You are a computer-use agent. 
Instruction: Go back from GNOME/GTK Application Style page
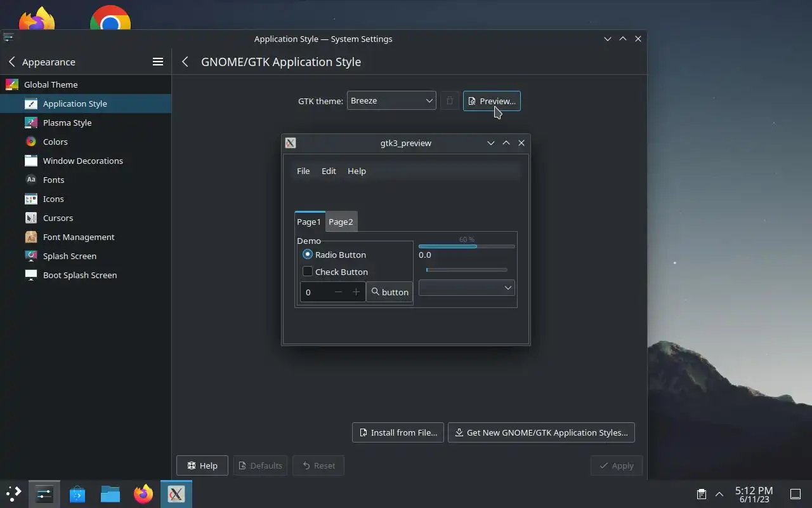tap(185, 62)
